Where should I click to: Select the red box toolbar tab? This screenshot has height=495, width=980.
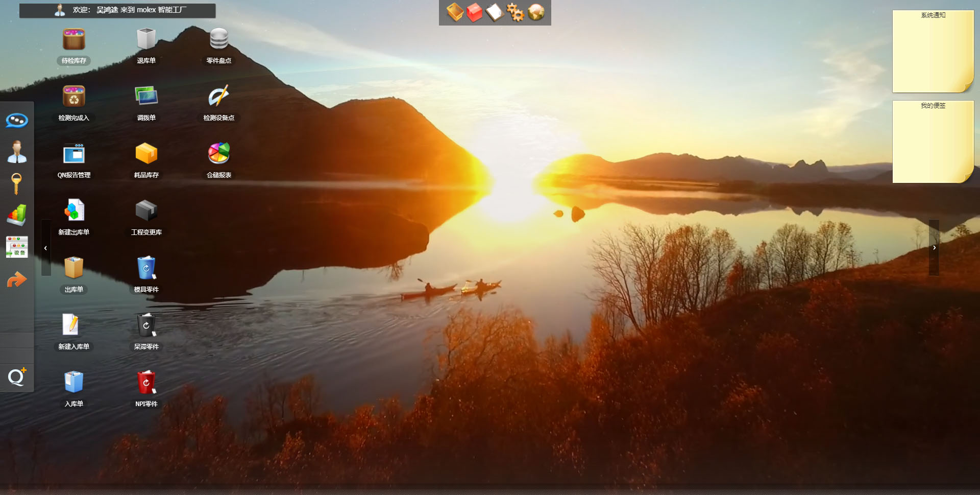(x=474, y=12)
